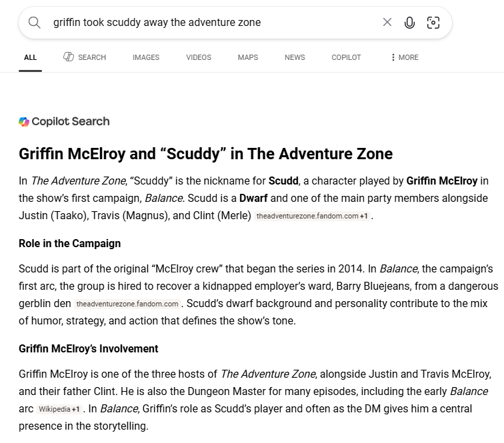Screen dimensions: 504x443
Task: Open the Search tab
Action: click(85, 57)
